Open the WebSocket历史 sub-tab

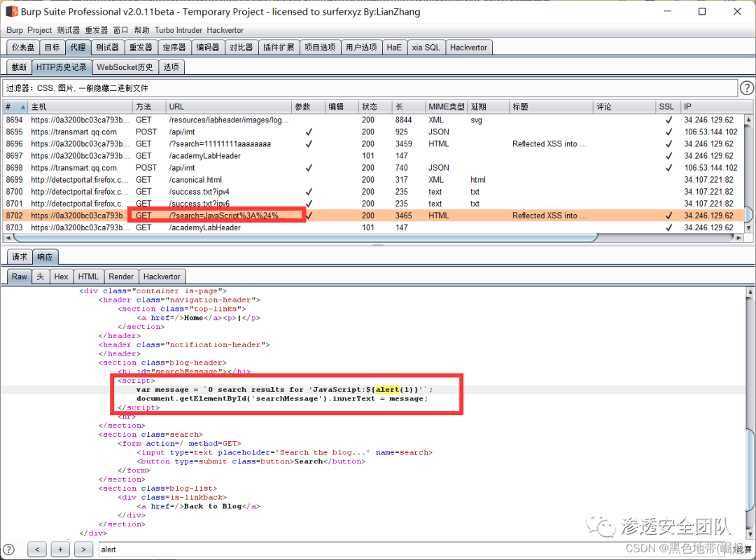pyautogui.click(x=125, y=67)
